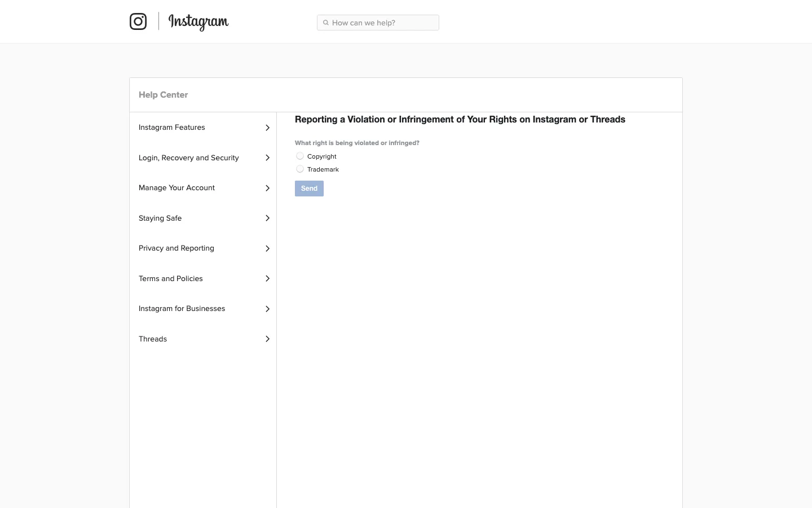This screenshot has width=812, height=508.
Task: Click the Send button
Action: pyautogui.click(x=309, y=189)
